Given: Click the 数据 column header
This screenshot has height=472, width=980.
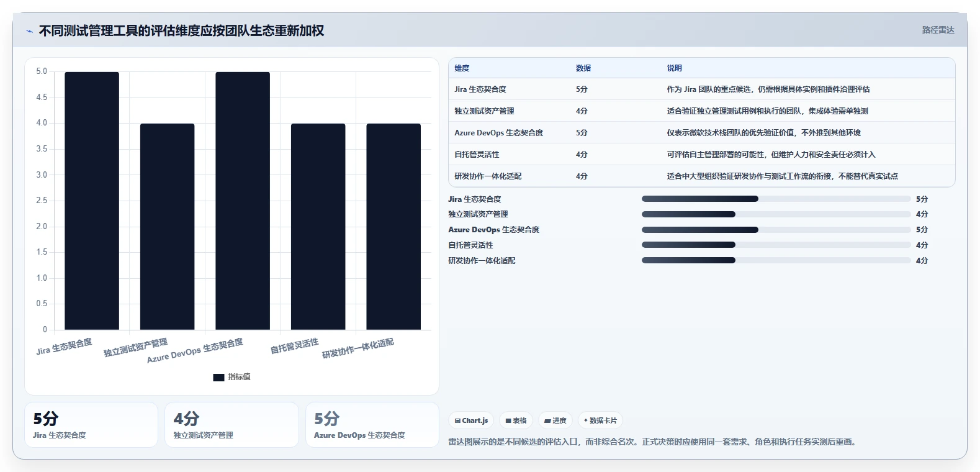Looking at the screenshot, I should tap(583, 68).
